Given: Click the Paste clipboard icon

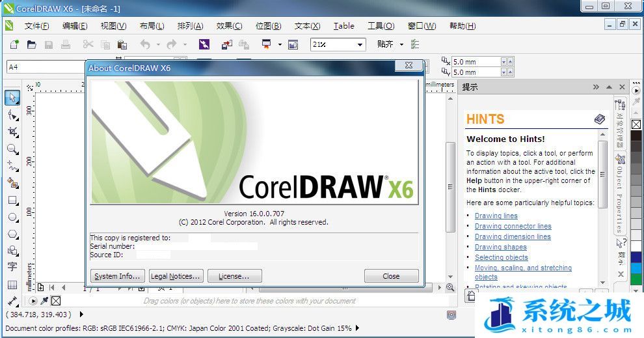Looking at the screenshot, I should [x=122, y=44].
